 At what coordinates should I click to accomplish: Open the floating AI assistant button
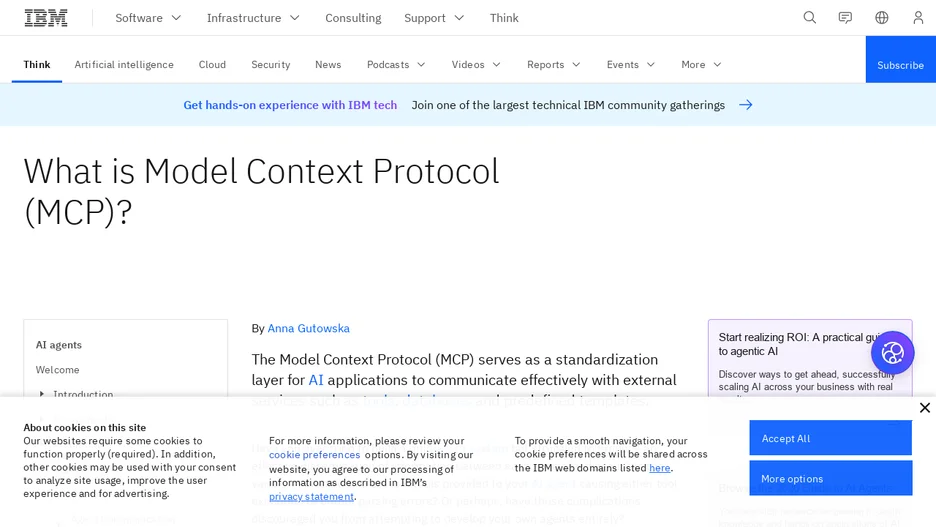pos(892,353)
